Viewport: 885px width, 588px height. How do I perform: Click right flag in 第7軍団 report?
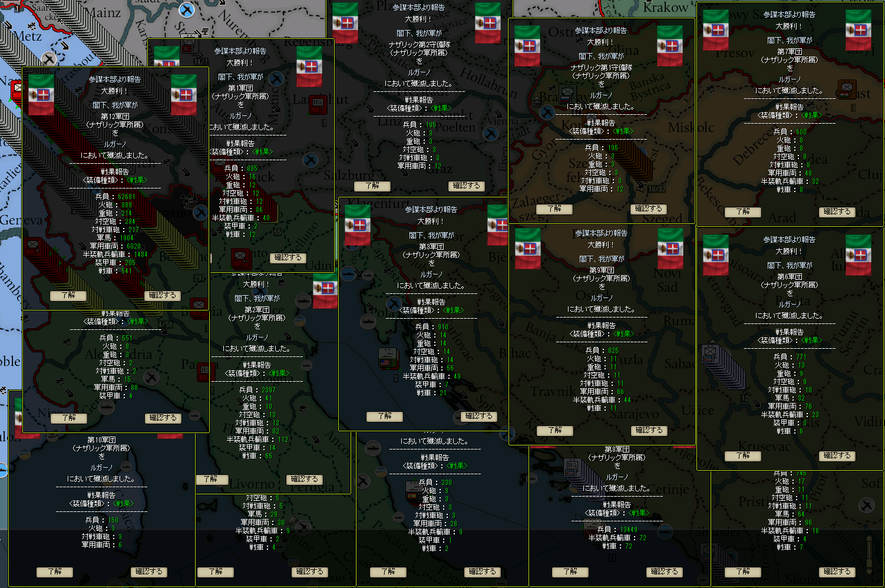[x=858, y=30]
